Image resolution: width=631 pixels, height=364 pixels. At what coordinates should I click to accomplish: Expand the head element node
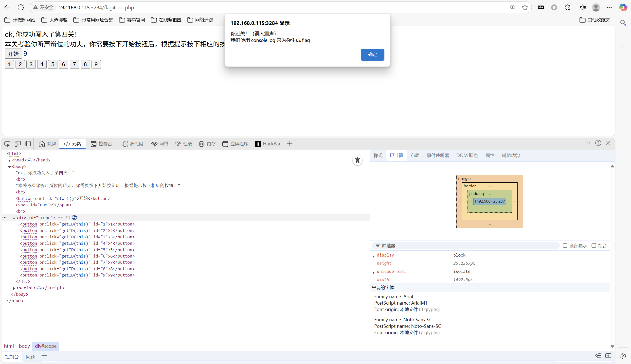10,160
